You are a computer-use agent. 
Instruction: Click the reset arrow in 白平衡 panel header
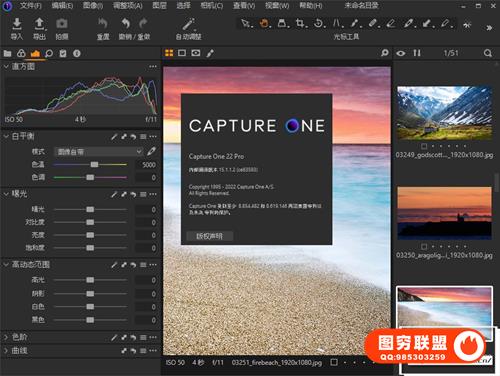133,137
